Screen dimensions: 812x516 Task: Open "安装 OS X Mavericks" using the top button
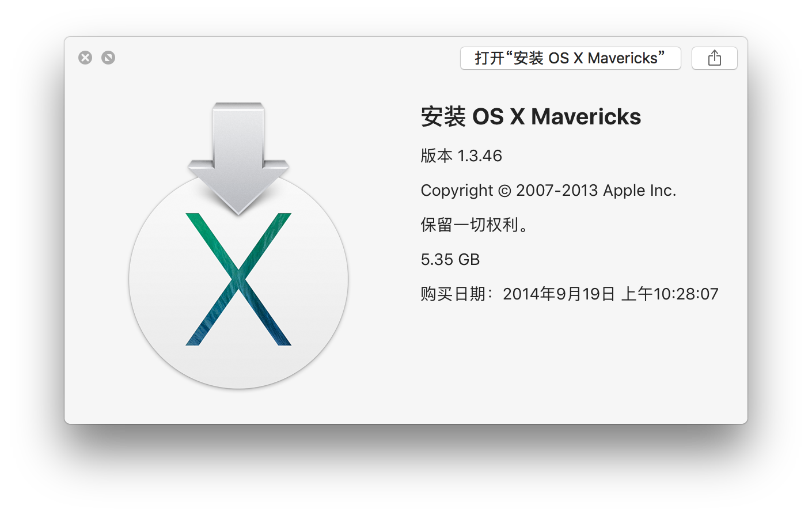pos(570,58)
